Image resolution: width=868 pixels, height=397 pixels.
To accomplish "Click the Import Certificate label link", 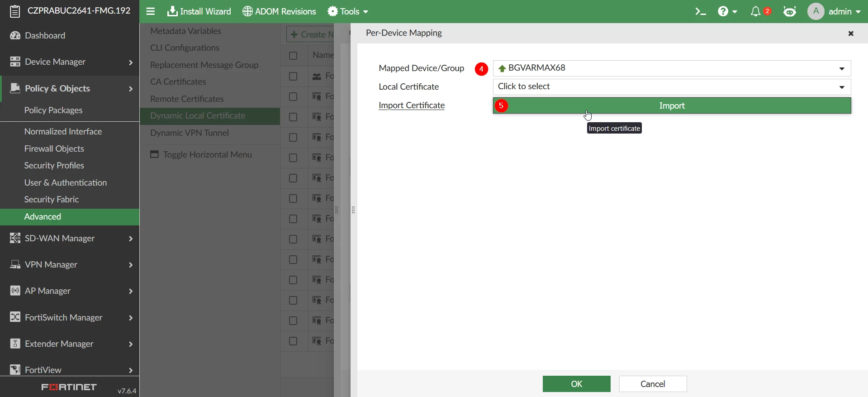I will pyautogui.click(x=412, y=105).
